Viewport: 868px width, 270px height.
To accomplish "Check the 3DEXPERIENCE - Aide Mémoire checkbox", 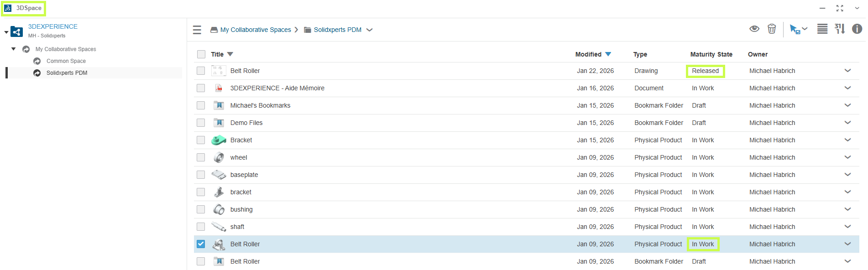I will (201, 88).
